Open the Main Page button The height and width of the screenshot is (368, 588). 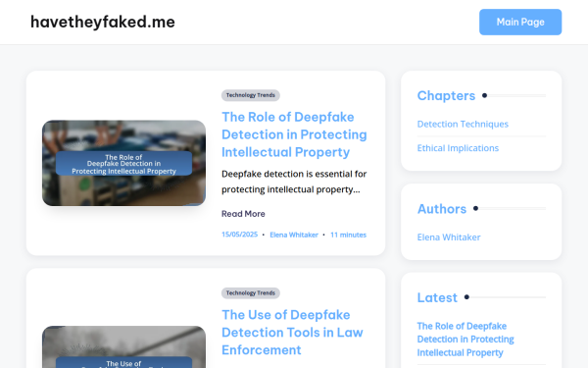(520, 23)
